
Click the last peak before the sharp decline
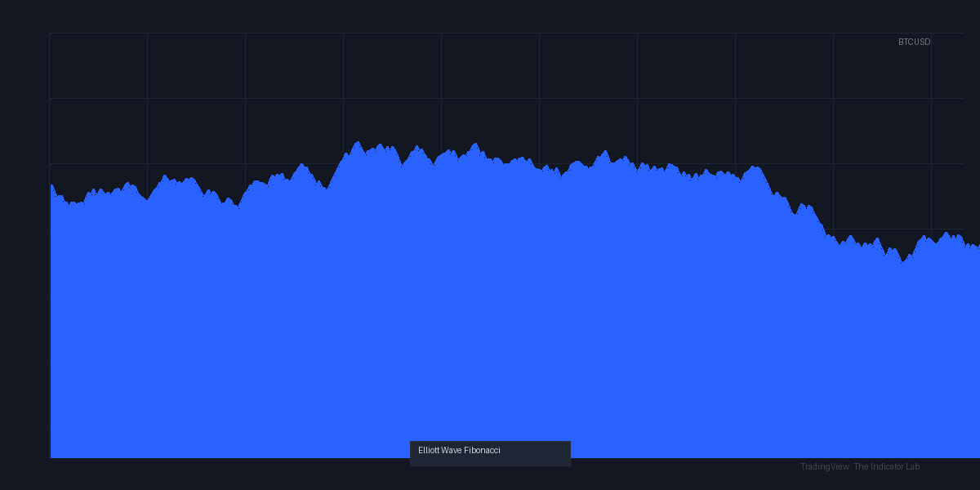(x=755, y=167)
